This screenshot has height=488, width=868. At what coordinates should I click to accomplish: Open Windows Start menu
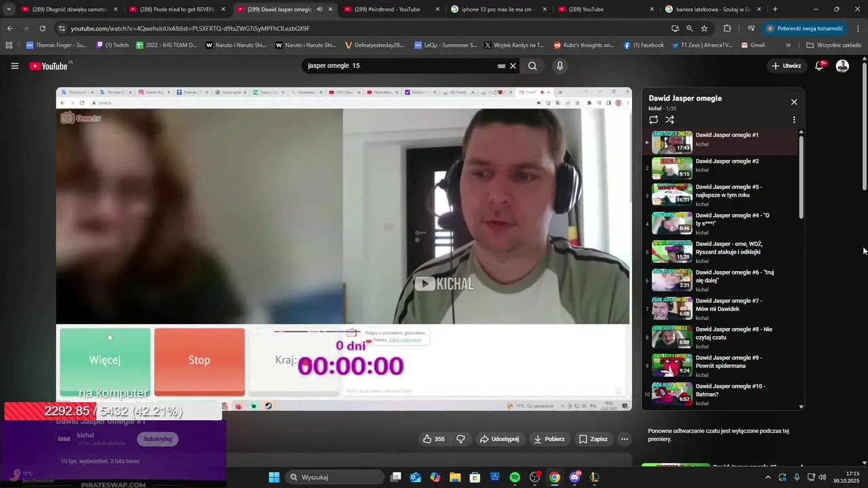coord(274,477)
